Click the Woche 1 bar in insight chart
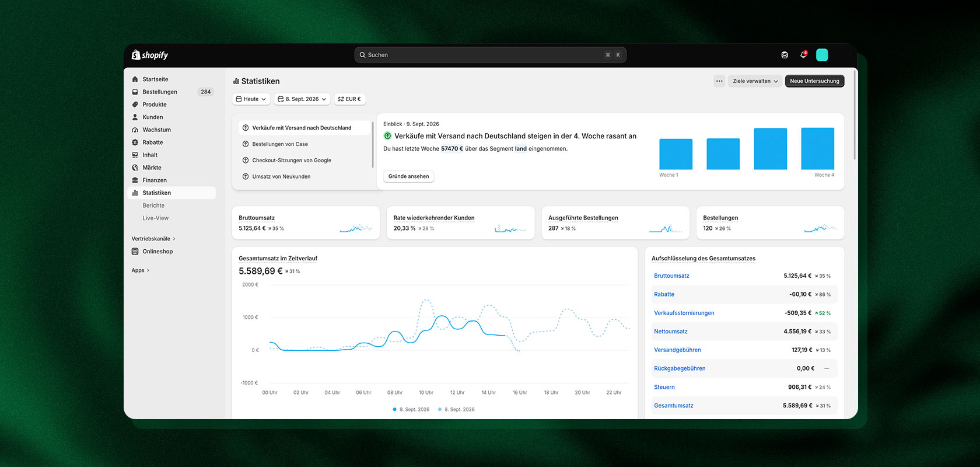980x467 pixels. [675, 154]
